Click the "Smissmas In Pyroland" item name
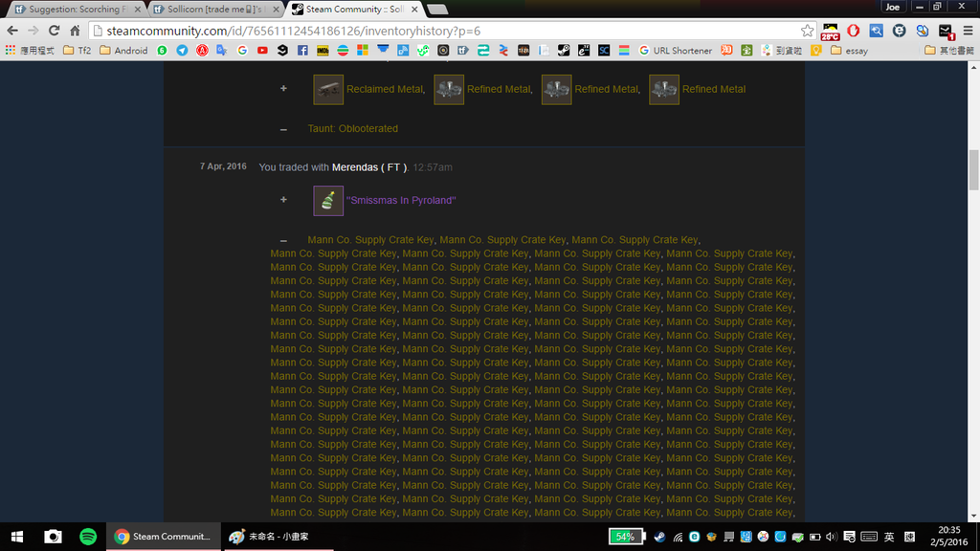980x551 pixels. (400, 200)
